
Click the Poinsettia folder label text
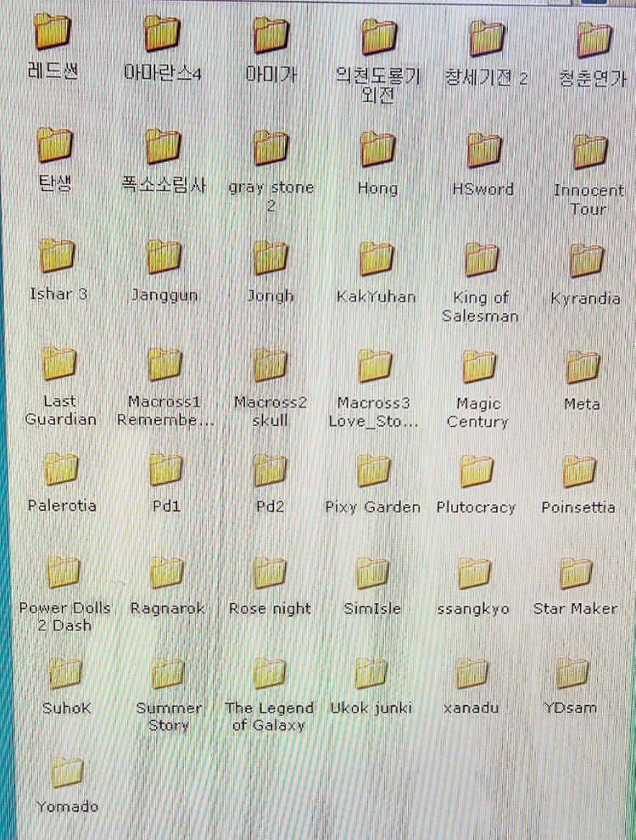(578, 507)
